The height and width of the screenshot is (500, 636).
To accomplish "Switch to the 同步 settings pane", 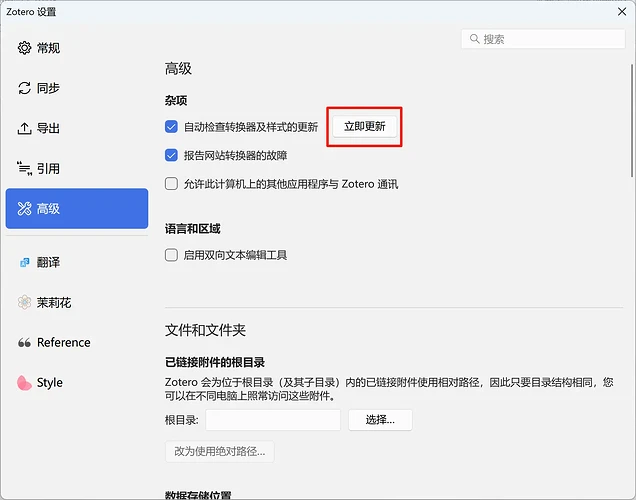I will 77,88.
